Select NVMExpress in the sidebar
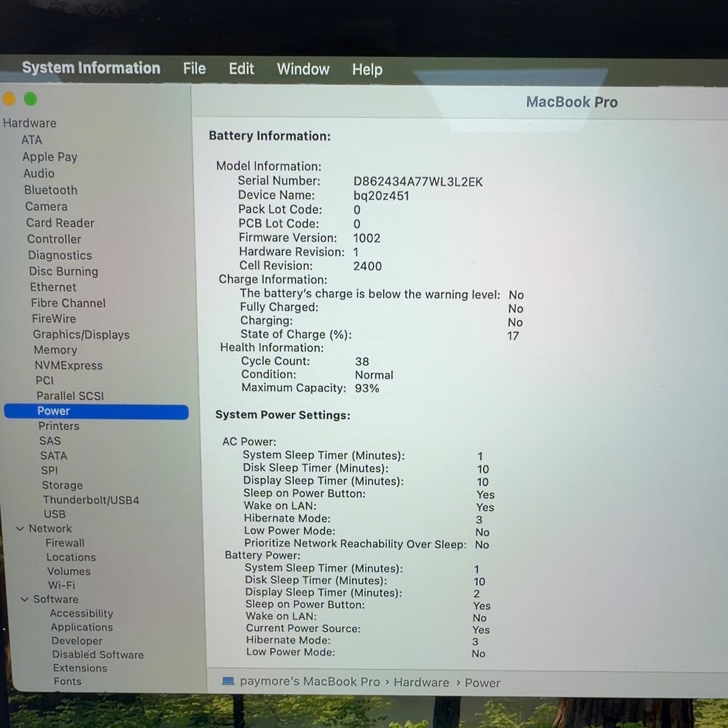 69,365
